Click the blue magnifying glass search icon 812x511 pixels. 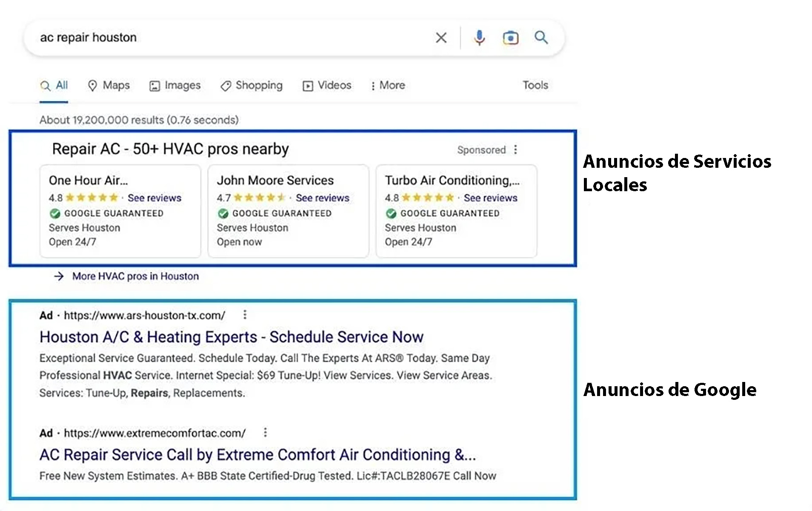[541, 37]
